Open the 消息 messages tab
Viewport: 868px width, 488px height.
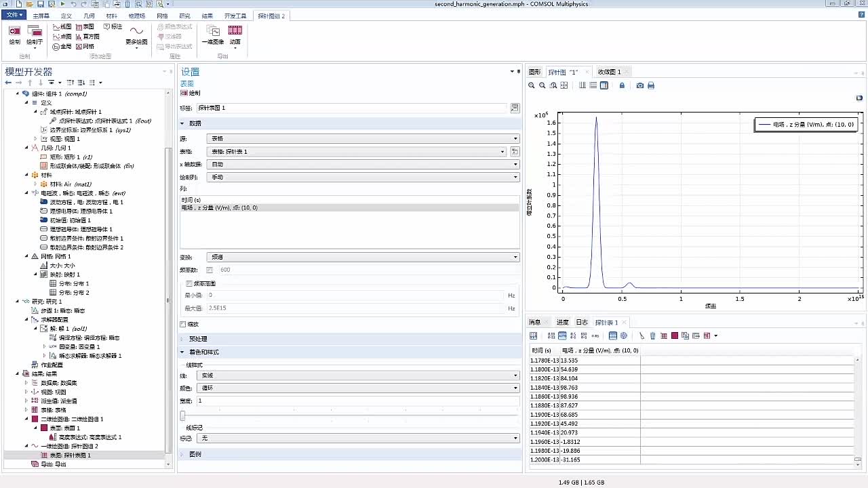point(535,322)
